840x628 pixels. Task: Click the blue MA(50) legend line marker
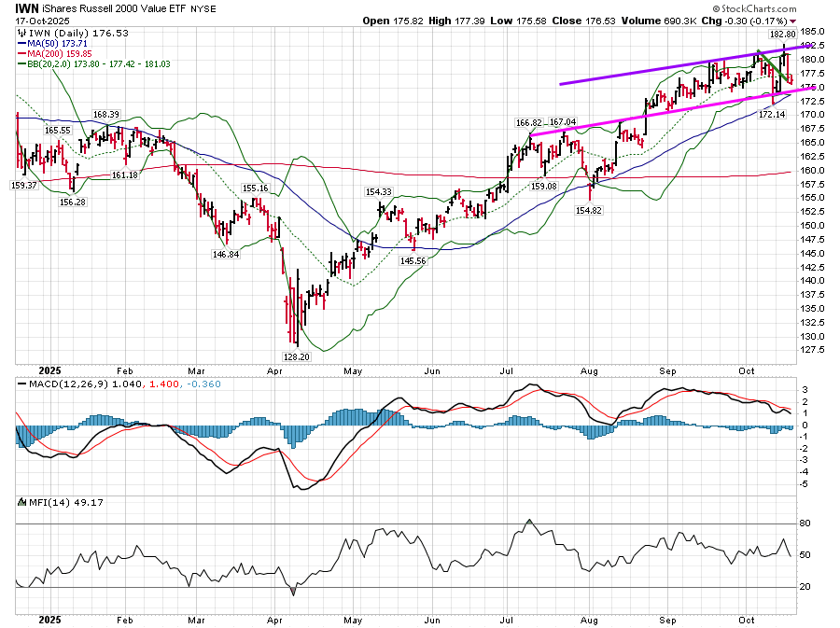point(21,44)
